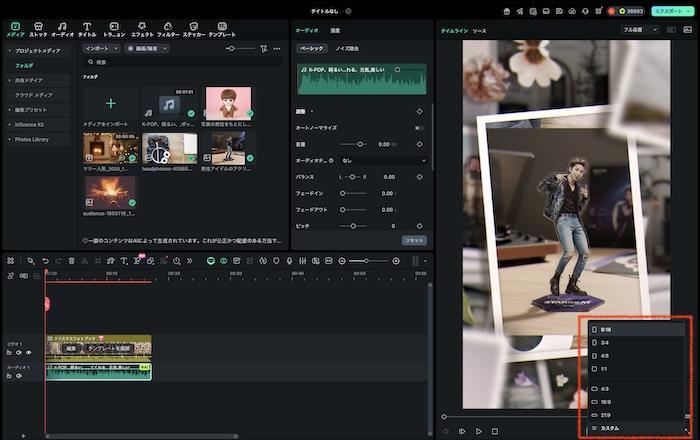Click the メディアをインポート import media tile
Viewport: 700px width, 440px height.
[110, 103]
